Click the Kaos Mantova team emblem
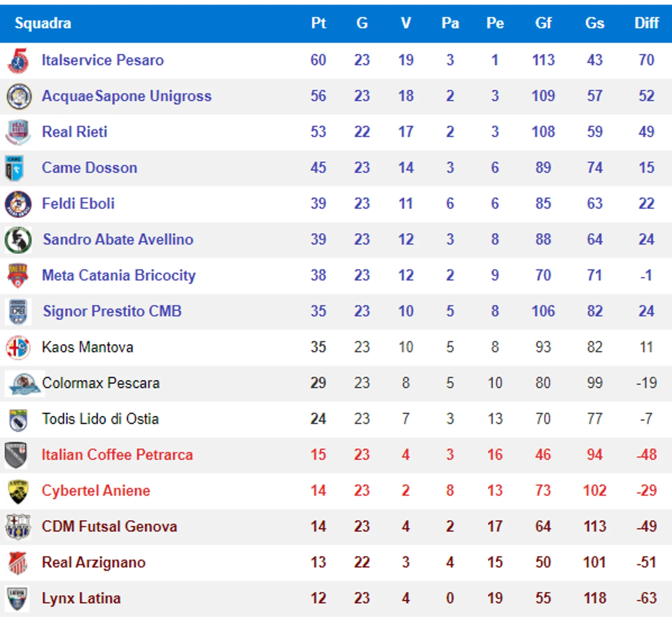Image resolution: width=672 pixels, height=620 pixels. click(x=18, y=347)
